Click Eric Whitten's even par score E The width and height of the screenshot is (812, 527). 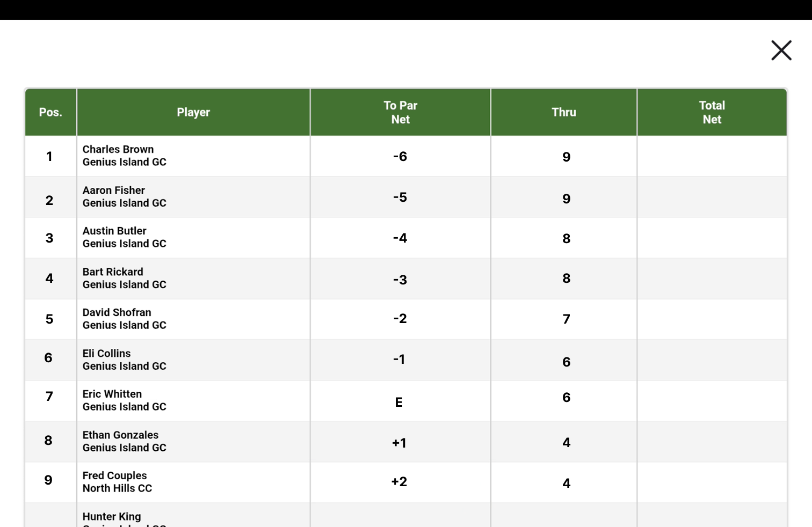[400, 401]
